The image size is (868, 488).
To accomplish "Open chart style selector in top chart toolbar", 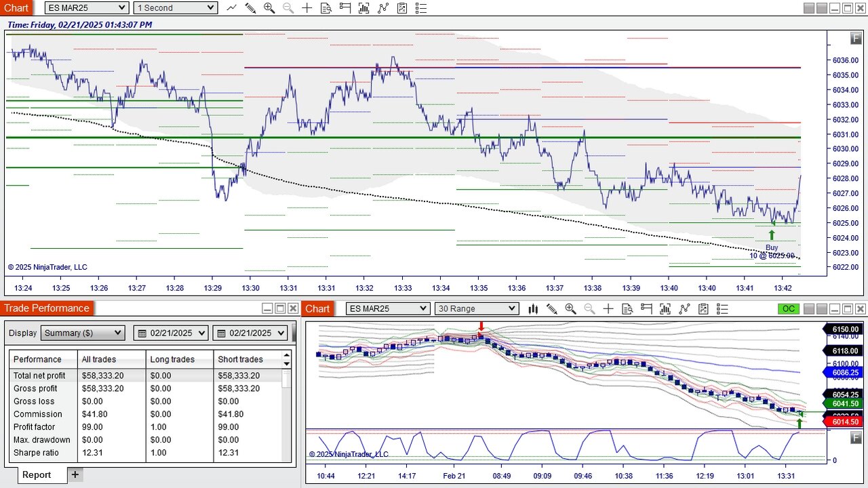I will [x=232, y=8].
